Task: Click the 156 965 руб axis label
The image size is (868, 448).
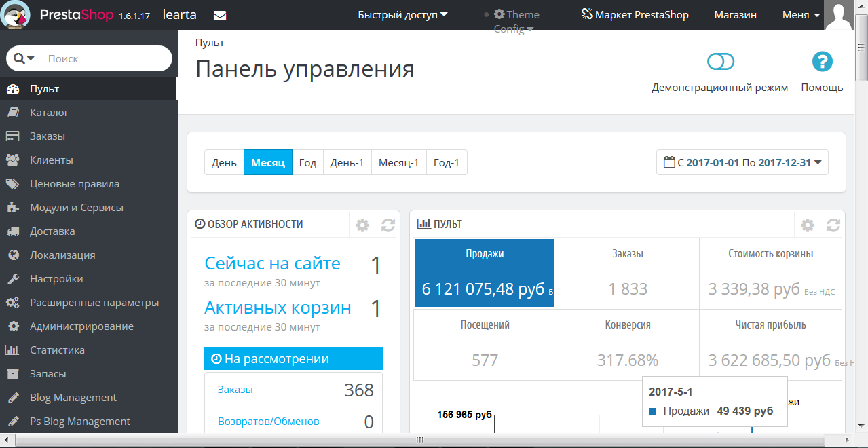Action: point(464,414)
